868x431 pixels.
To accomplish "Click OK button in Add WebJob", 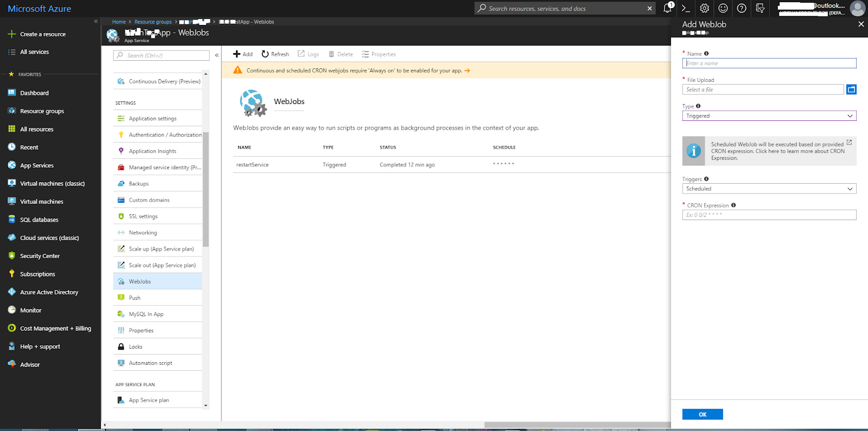I will pyautogui.click(x=703, y=414).
